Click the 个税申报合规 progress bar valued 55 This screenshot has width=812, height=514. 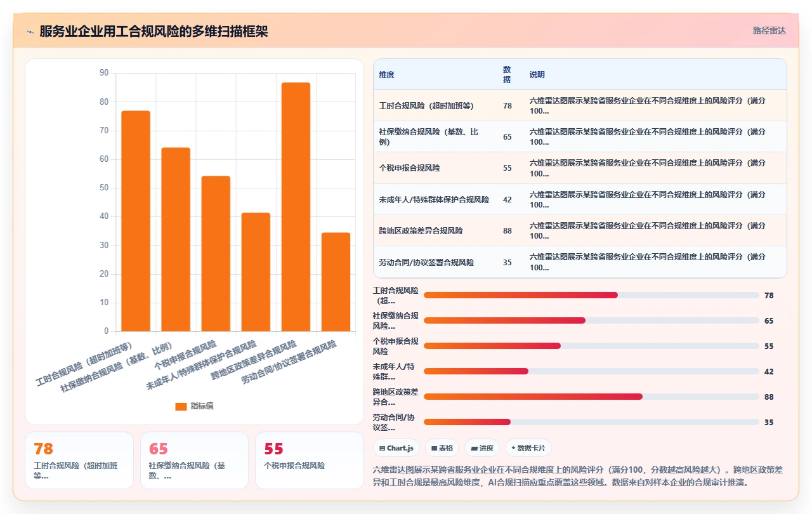[591, 346]
